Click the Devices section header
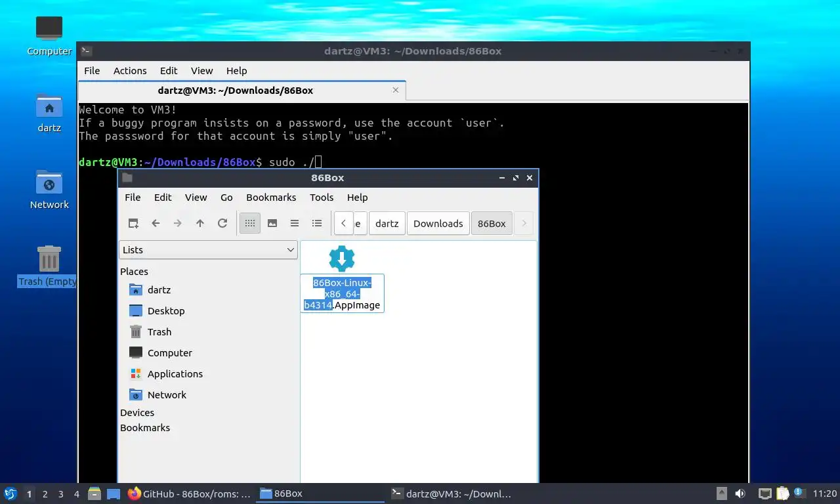Screen dimensions: 840x504 pyautogui.click(x=137, y=412)
